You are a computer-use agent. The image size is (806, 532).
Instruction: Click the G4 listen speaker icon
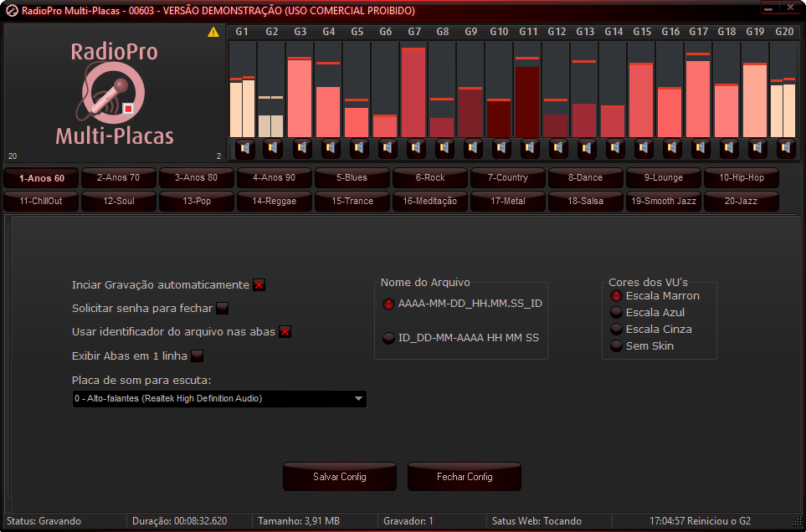[x=331, y=148]
